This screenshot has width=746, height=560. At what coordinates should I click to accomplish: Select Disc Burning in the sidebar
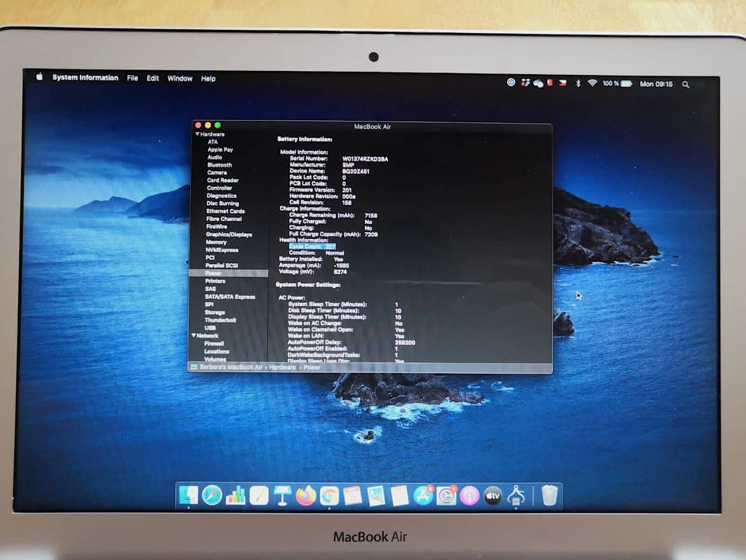point(223,203)
